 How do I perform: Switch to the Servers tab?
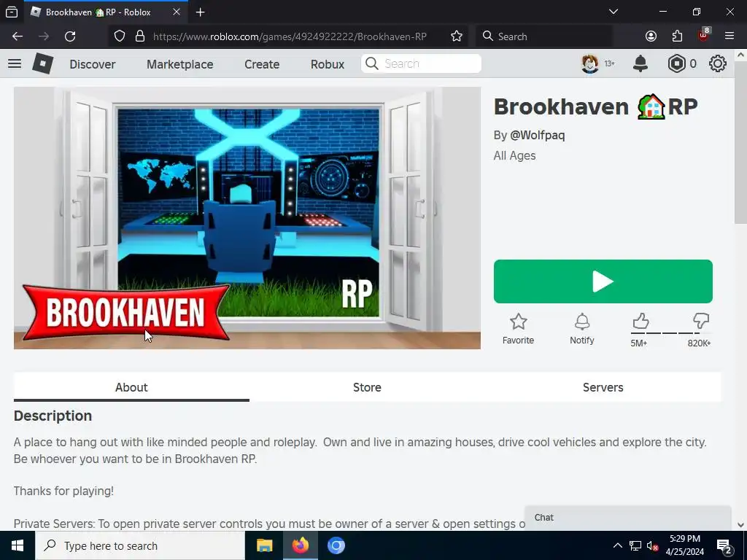tap(603, 387)
